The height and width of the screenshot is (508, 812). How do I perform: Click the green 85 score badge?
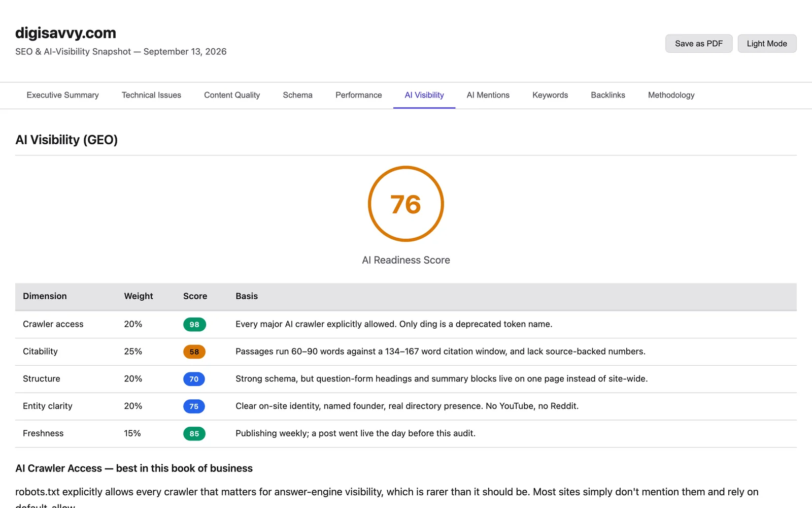(194, 434)
